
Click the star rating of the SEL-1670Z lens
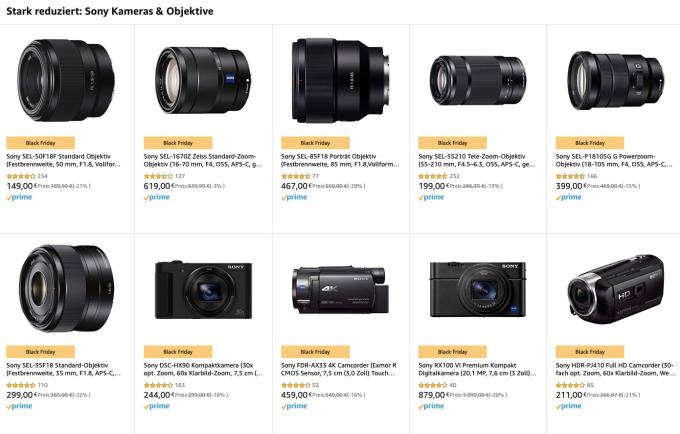pyautogui.click(x=158, y=176)
